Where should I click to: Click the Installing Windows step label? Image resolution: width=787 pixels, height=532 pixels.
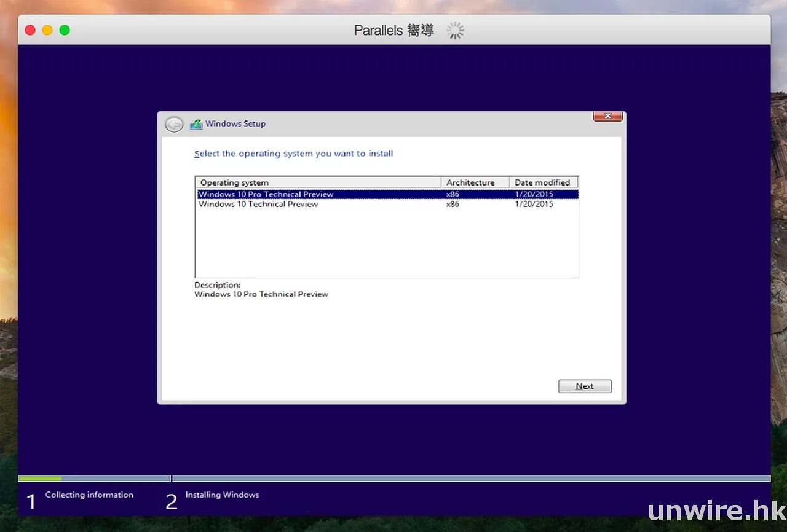pos(222,495)
